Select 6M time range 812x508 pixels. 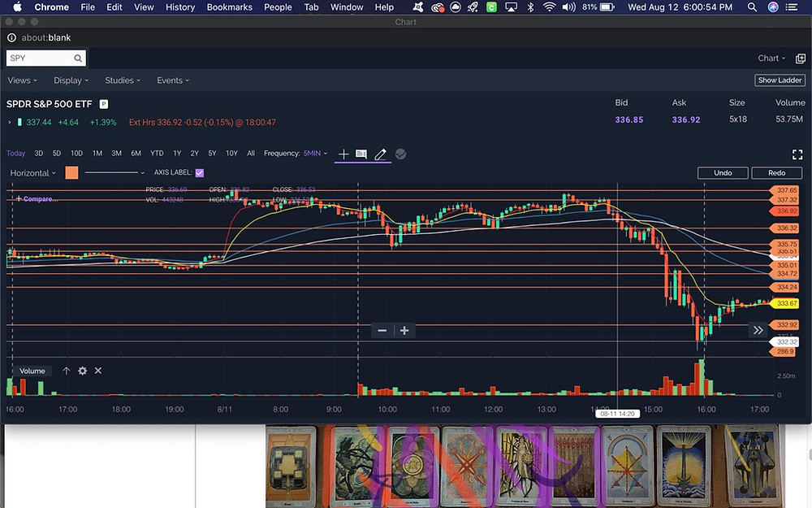[136, 154]
